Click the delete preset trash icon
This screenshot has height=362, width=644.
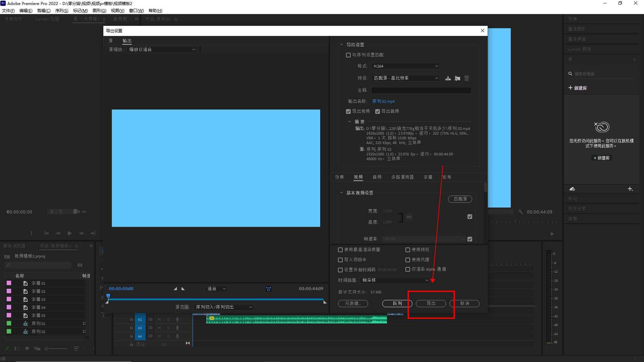pos(466,78)
